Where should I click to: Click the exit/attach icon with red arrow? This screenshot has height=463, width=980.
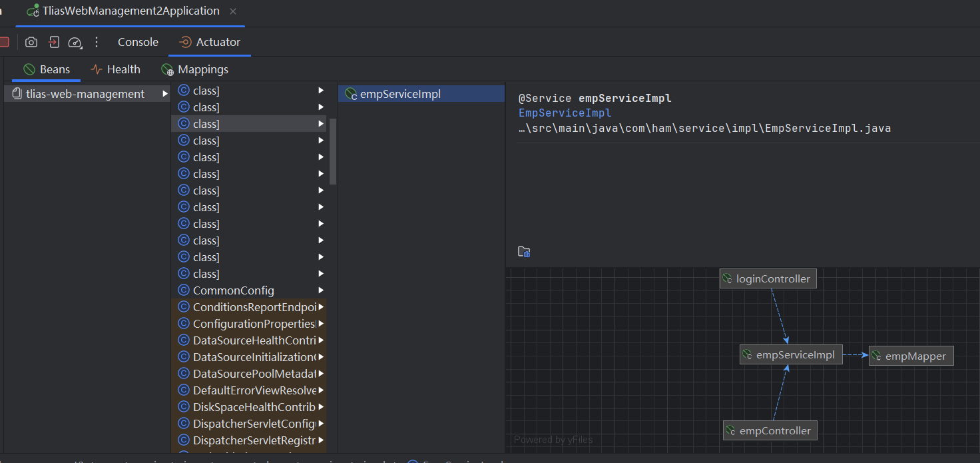[54, 42]
